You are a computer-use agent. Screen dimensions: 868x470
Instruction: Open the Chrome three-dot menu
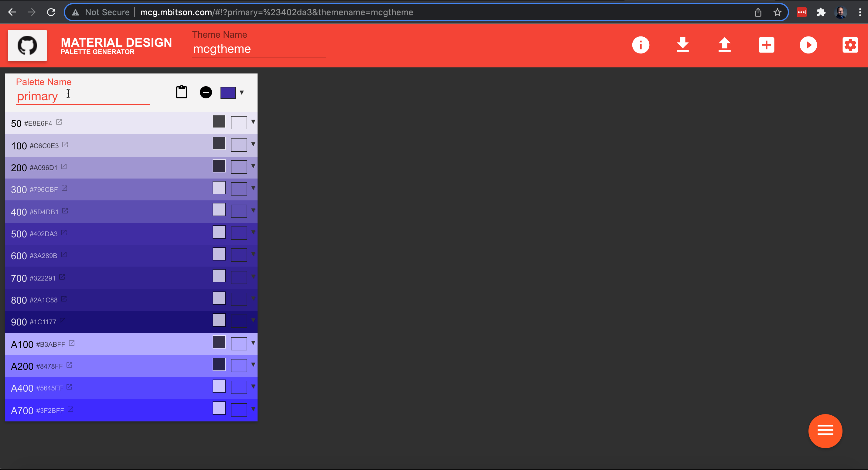click(x=860, y=12)
